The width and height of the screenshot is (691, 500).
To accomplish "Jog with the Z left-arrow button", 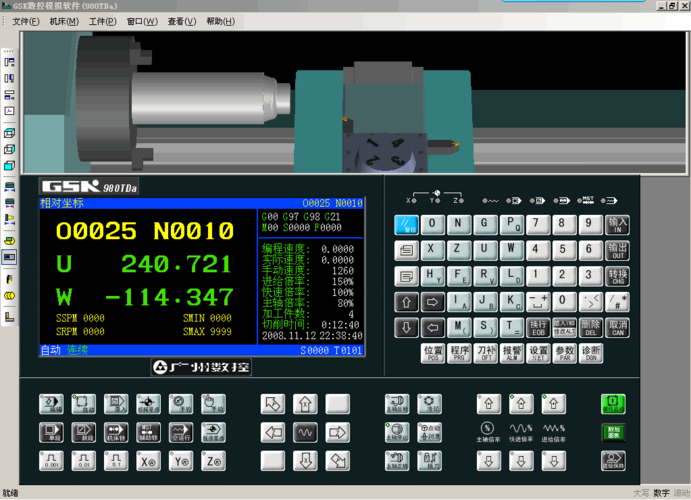I will click(x=273, y=433).
